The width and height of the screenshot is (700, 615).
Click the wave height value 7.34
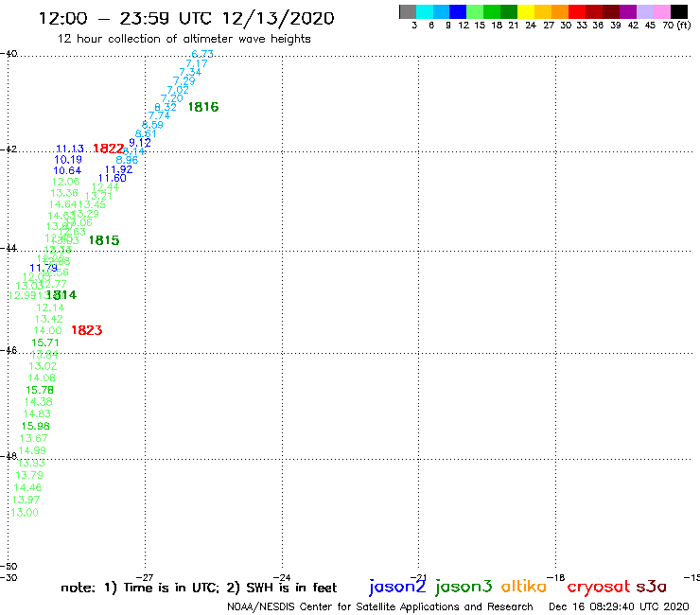190,72
